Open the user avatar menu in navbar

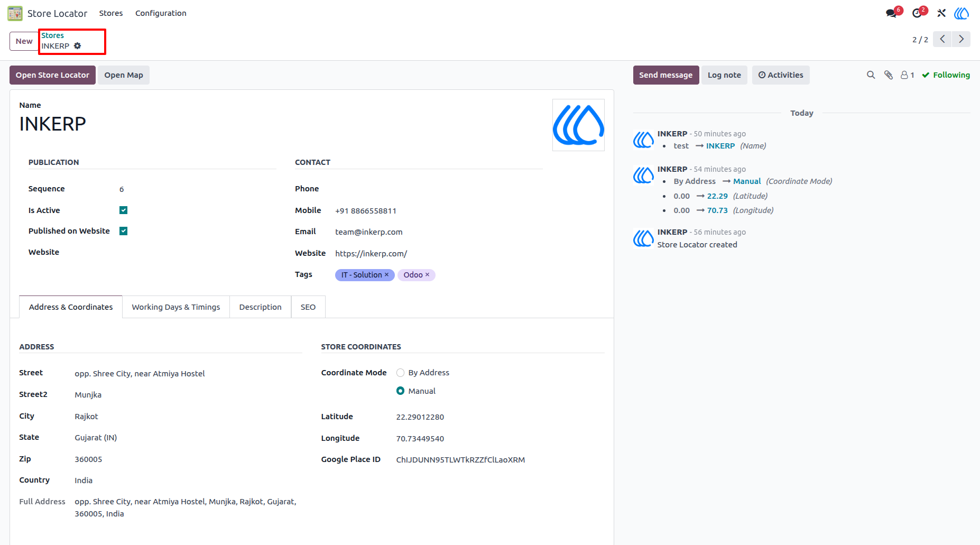click(961, 13)
